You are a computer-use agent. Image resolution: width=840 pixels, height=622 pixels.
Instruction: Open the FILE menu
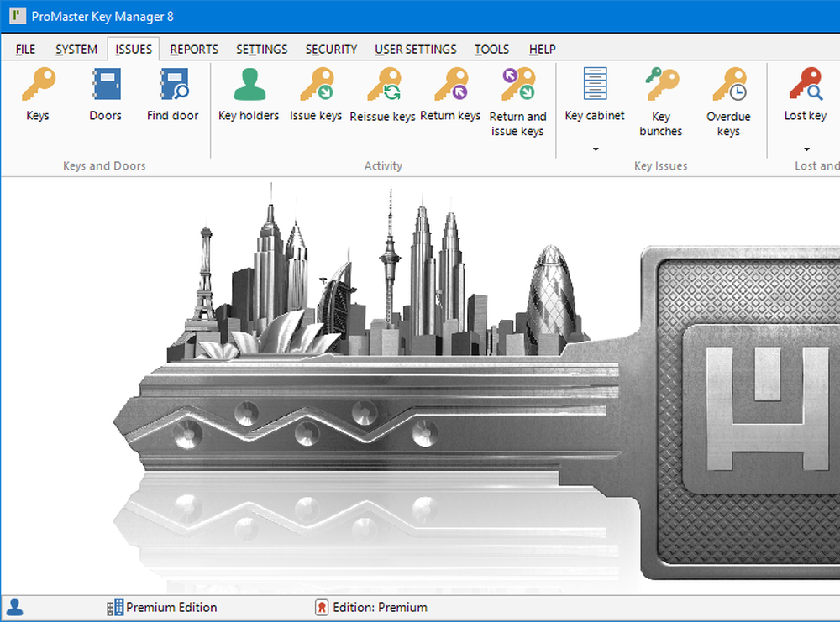[x=25, y=50]
